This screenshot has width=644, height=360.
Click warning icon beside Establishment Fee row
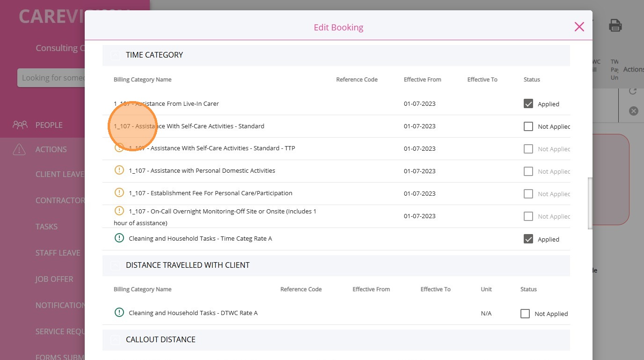pyautogui.click(x=119, y=193)
